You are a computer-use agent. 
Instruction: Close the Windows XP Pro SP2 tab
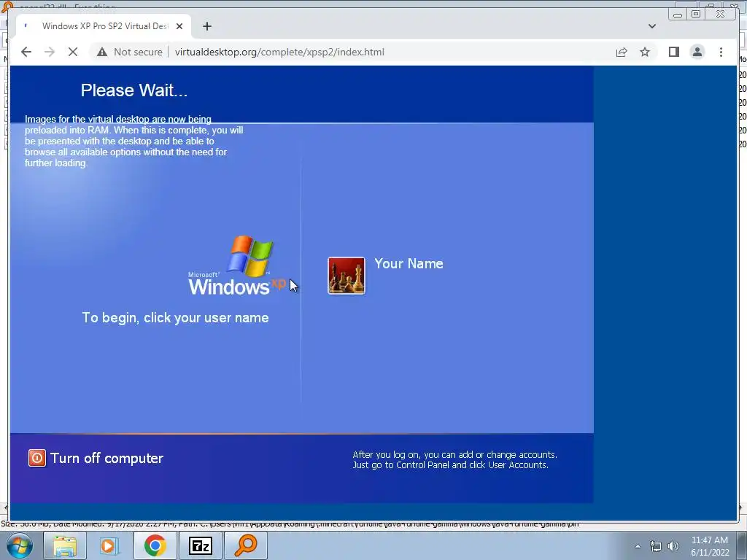(x=179, y=26)
